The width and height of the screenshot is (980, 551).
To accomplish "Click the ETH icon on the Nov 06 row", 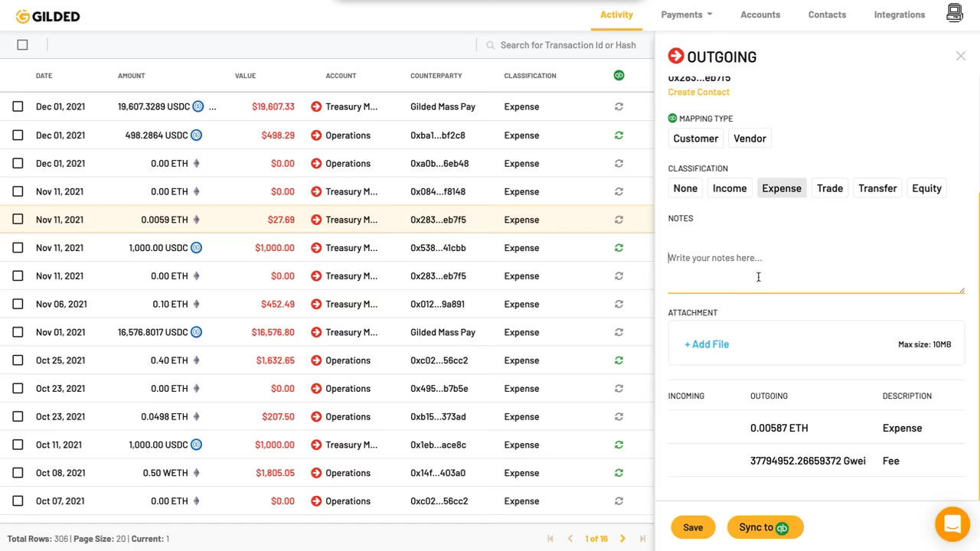I will (x=196, y=304).
